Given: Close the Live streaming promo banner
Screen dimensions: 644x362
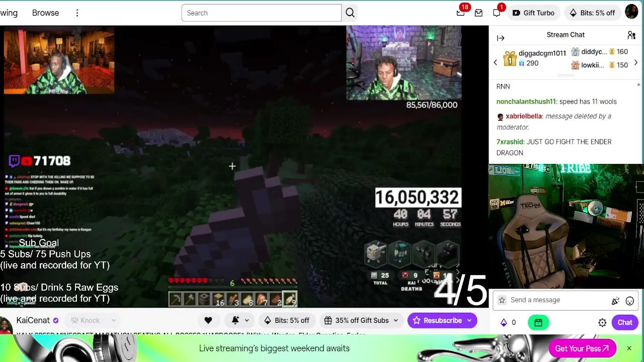Looking at the screenshot, I should [629, 348].
